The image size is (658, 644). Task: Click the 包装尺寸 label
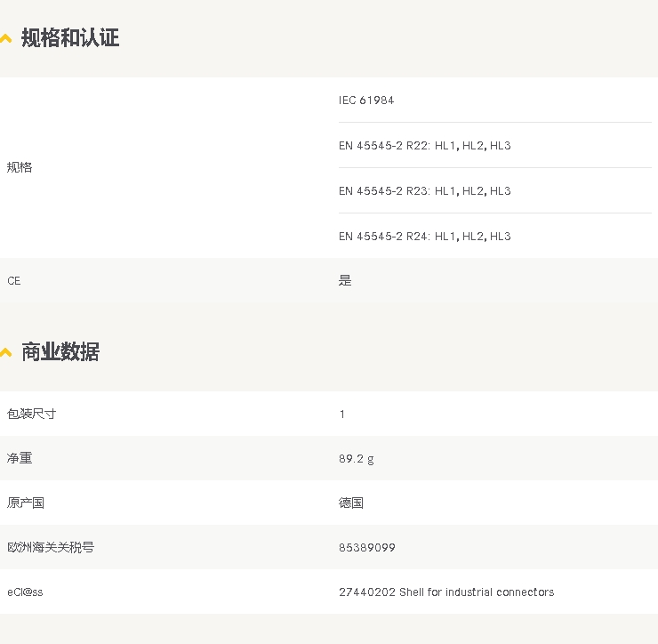[32, 415]
